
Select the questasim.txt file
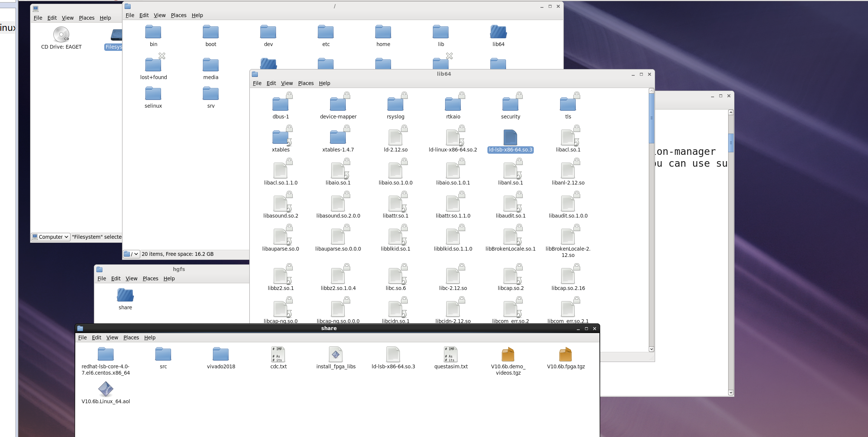(x=451, y=355)
